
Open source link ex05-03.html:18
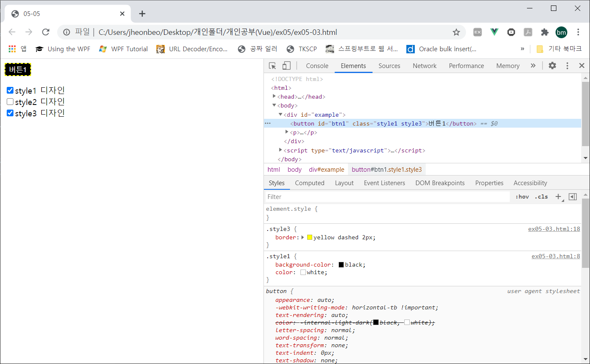click(x=554, y=229)
